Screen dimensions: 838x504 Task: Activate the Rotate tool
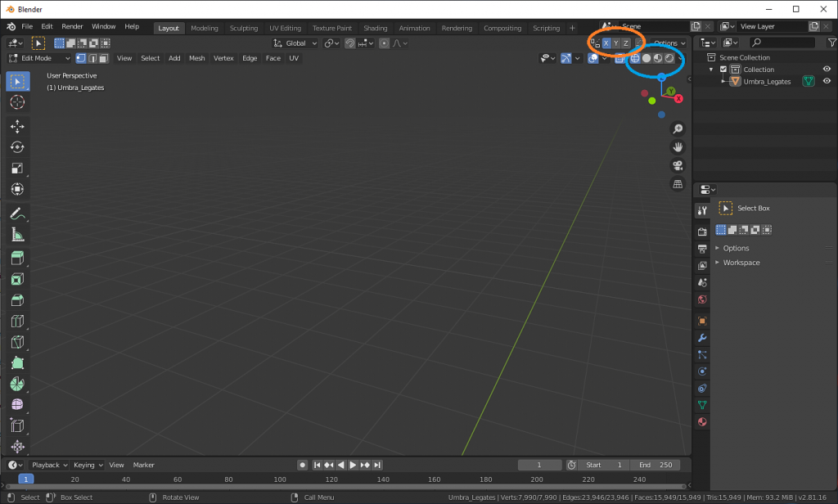pos(17,147)
